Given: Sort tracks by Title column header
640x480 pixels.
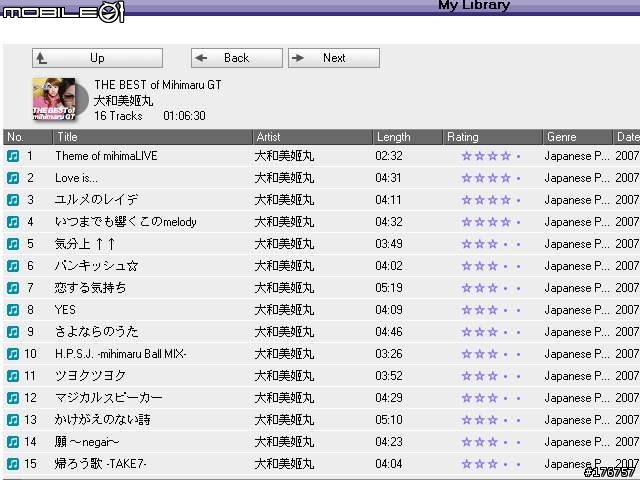Looking at the screenshot, I should tap(153, 137).
